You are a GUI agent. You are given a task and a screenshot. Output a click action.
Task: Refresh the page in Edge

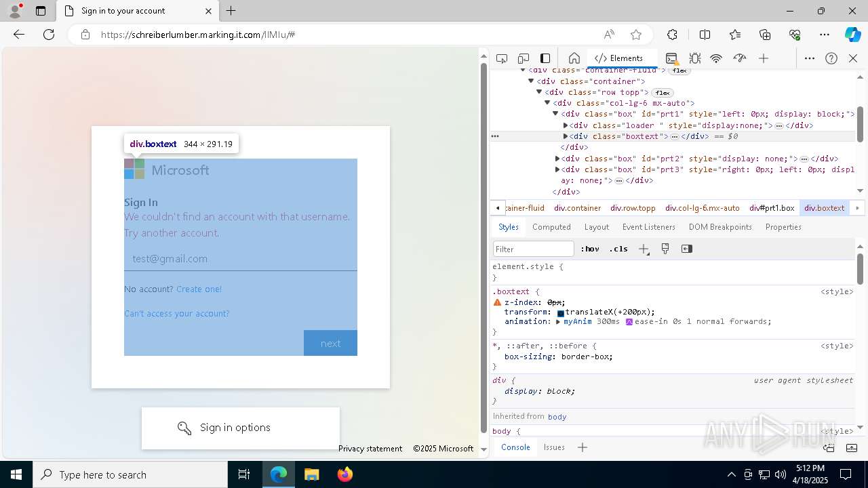[49, 35]
